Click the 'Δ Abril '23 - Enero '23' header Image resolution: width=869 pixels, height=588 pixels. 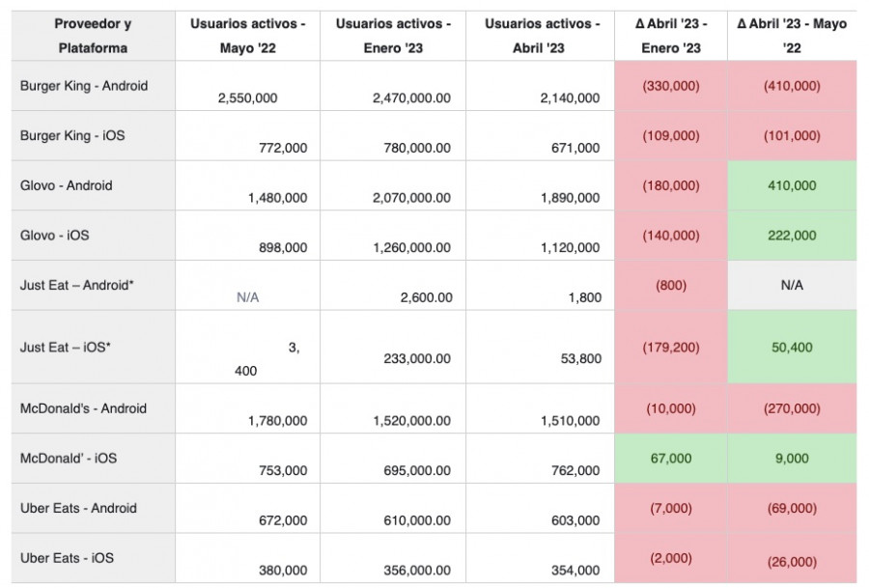671,36
